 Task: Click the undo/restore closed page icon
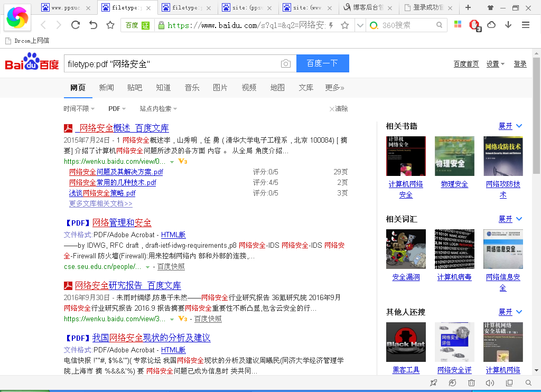93,25
